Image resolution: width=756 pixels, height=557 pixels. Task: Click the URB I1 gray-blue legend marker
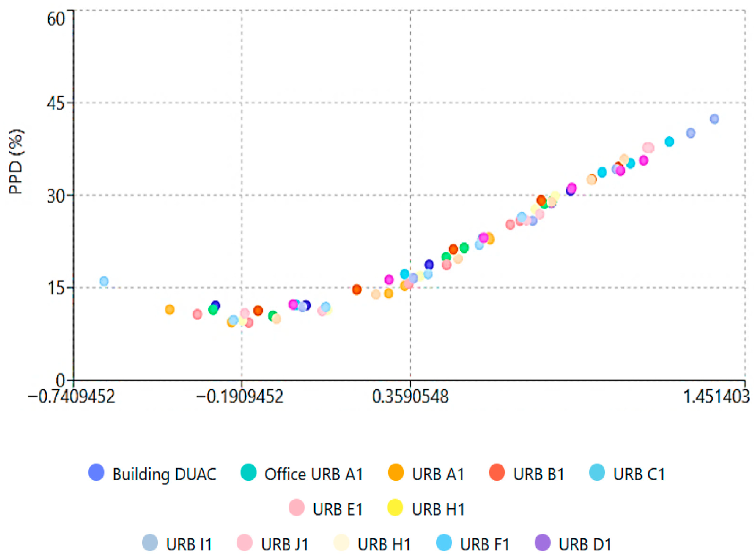click(150, 542)
